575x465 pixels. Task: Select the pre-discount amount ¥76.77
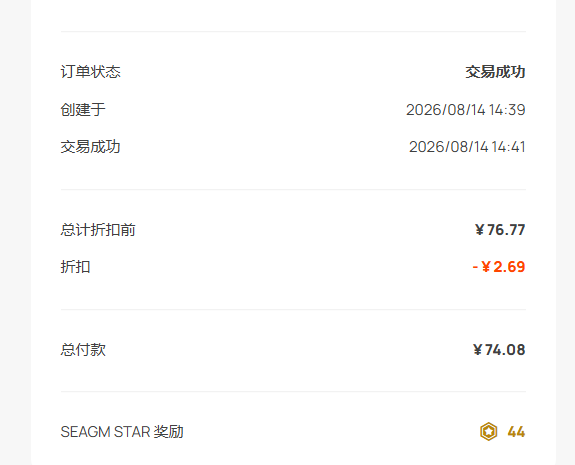[500, 230]
